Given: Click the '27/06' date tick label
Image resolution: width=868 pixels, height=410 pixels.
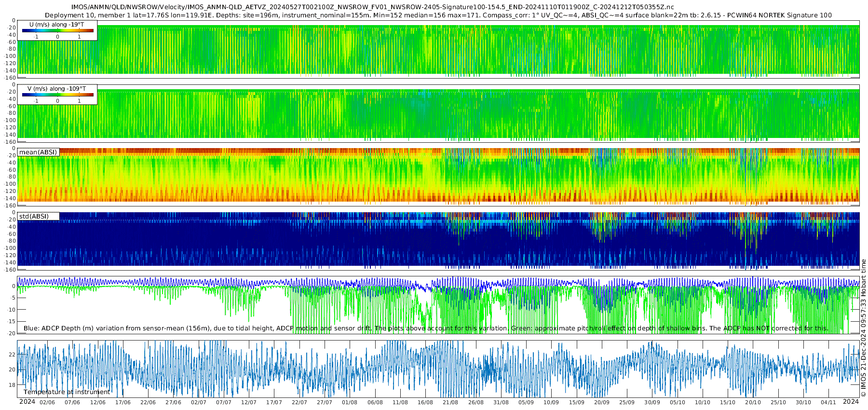Looking at the screenshot, I should (173, 402).
